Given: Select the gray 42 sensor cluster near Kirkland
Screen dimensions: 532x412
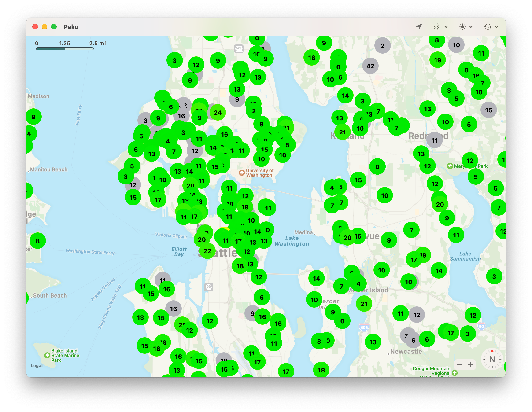Looking at the screenshot, I should pos(370,66).
